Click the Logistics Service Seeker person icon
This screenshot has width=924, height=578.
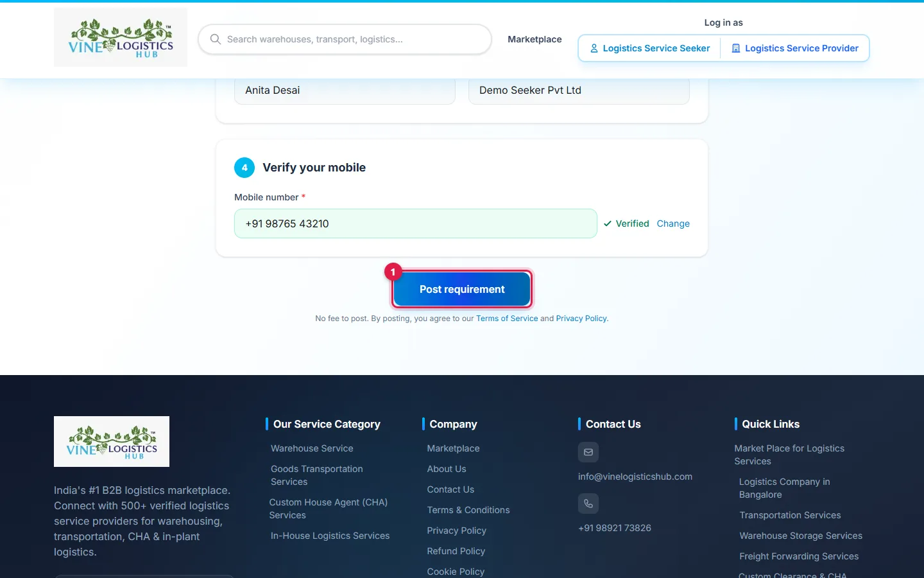click(594, 48)
